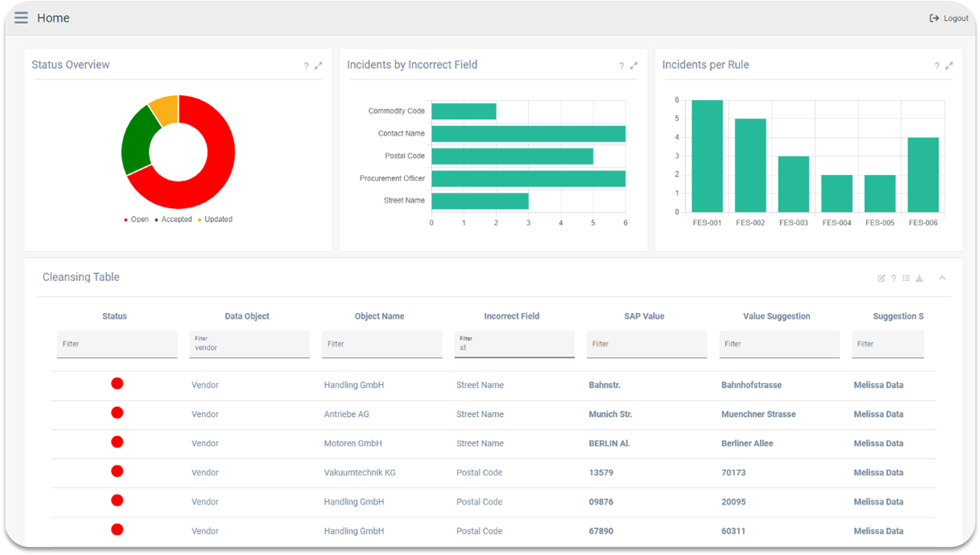This screenshot has height=555, width=980.
Task: Sort by the SAP Value column header
Action: (644, 316)
